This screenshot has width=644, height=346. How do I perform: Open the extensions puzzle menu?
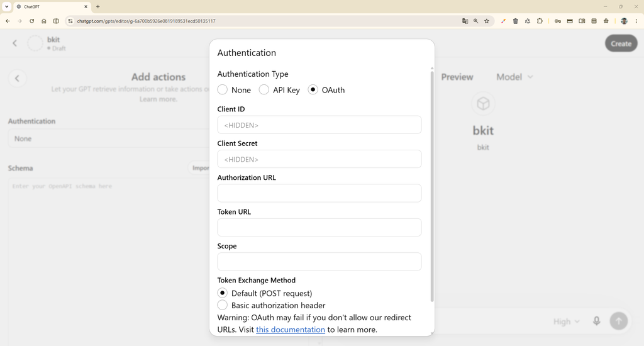(x=540, y=21)
